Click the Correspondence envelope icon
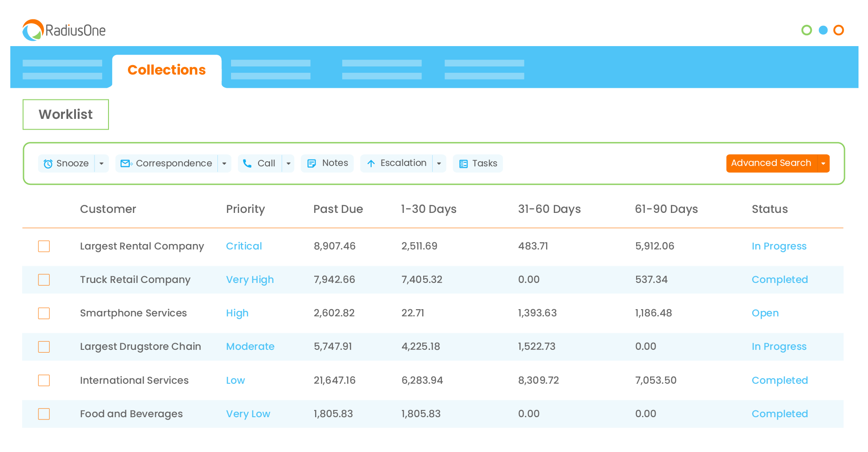This screenshot has width=868, height=452. point(126,164)
